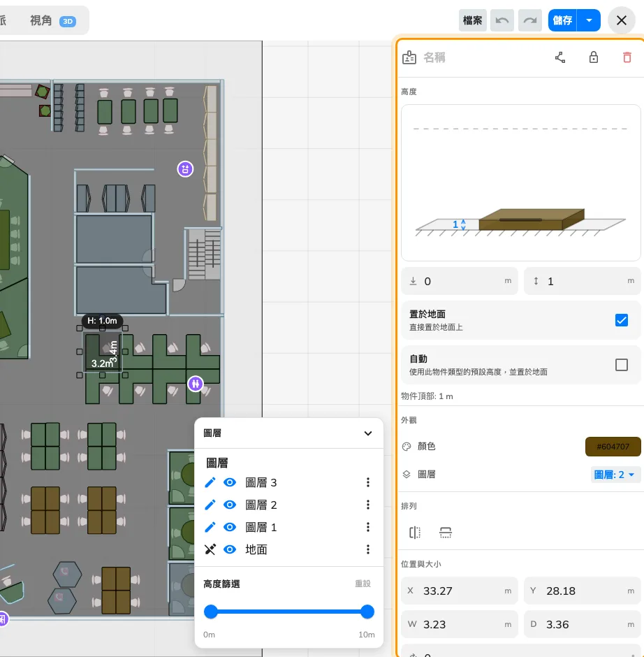This screenshot has height=657, width=644.
Task: Collapse the 圖層 layers panel chevron
Action: 367,433
